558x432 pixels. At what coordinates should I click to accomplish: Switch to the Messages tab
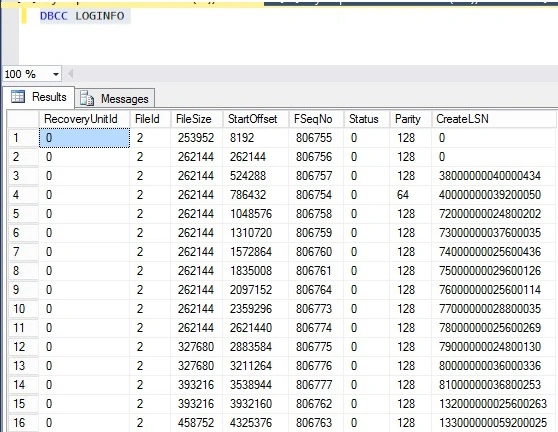click(x=115, y=98)
